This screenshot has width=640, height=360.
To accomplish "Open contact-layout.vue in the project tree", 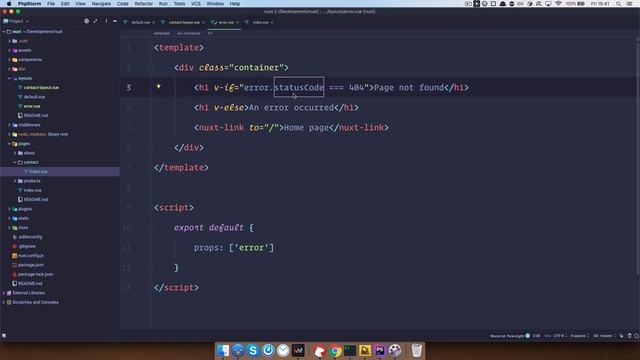I will point(41,87).
